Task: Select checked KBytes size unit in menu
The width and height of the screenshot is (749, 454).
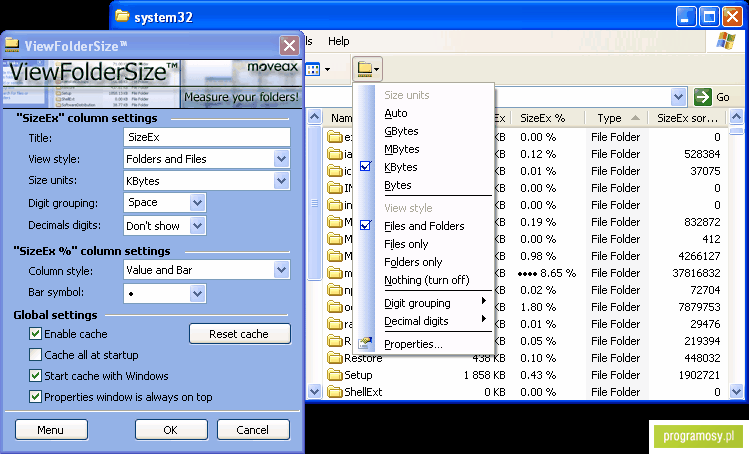Action: pos(401,167)
